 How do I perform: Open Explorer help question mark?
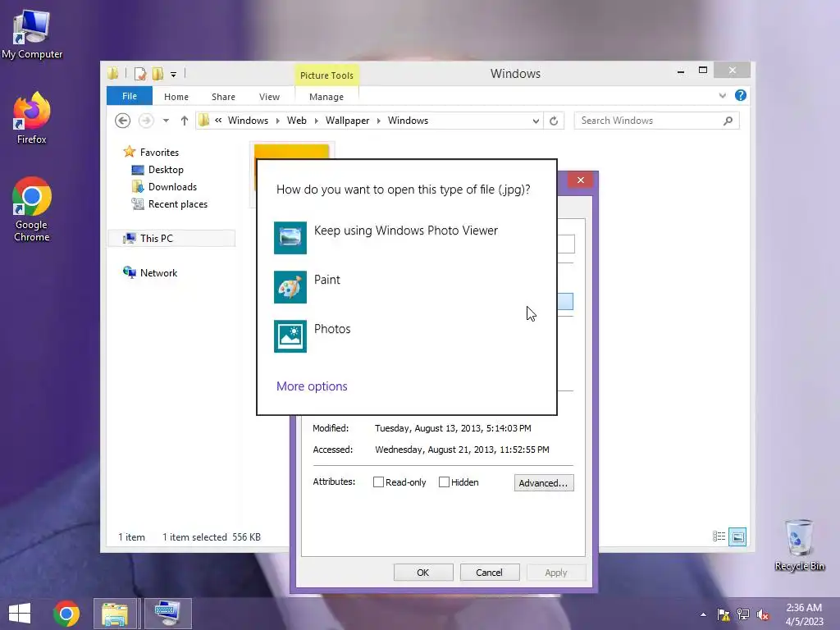[x=741, y=95]
